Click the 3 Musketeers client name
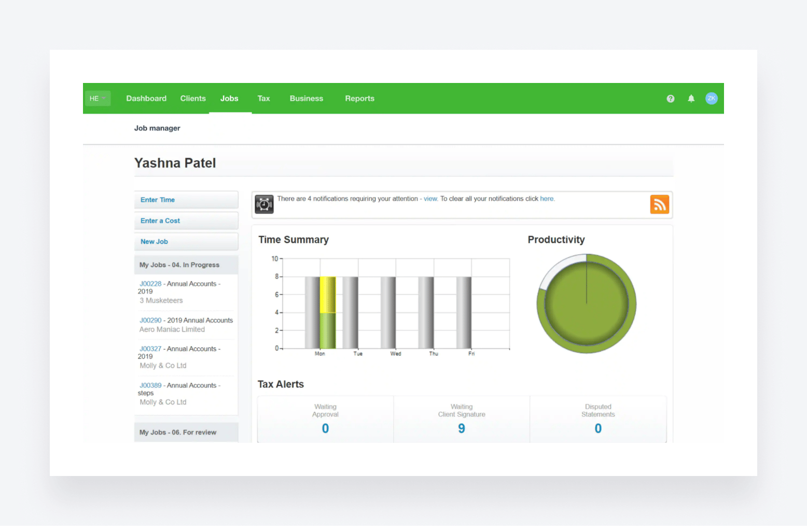Screen dimensions: 807x532 coord(161,300)
